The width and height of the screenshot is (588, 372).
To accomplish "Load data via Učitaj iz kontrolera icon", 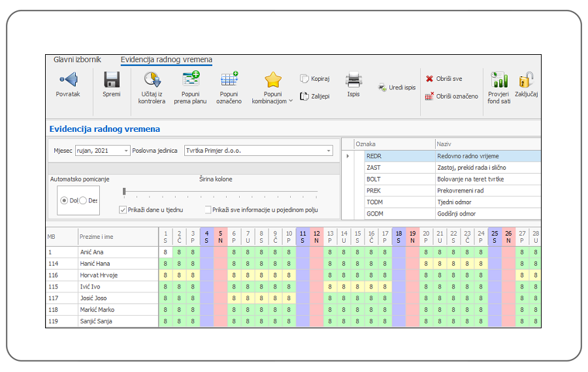I will click(x=152, y=80).
